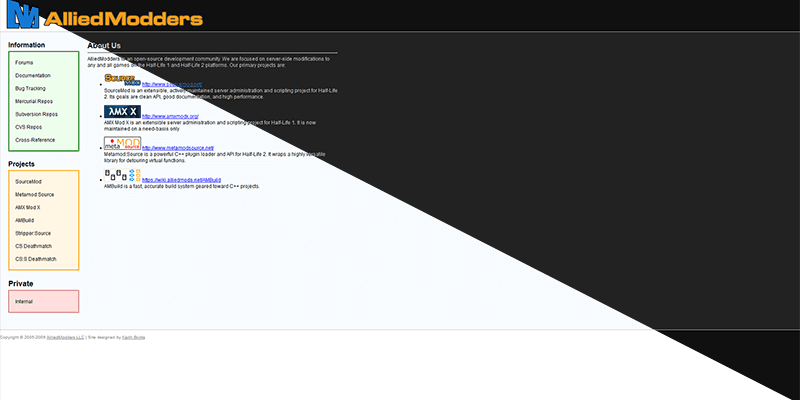The image size is (800, 400).
Task: Click the Information sidebar heading
Action: (27, 45)
